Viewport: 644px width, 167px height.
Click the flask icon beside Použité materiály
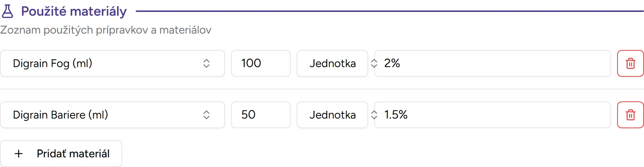7,11
